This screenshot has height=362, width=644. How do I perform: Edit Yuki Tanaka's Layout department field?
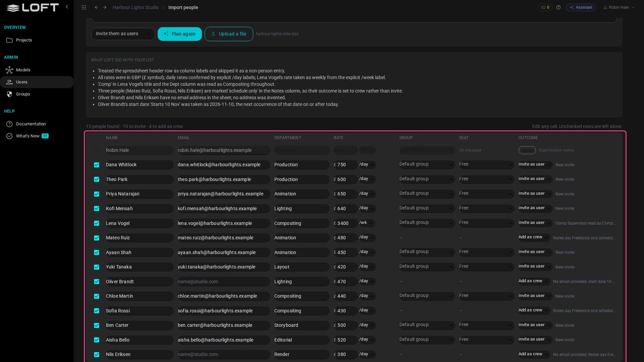(301, 267)
